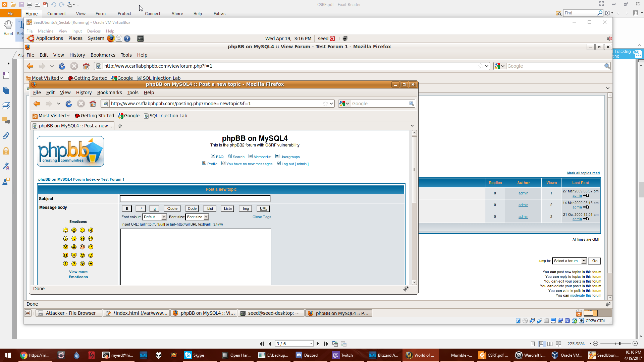Image resolution: width=644 pixels, height=362 pixels.
Task: Click the zoom in plus button
Action: pos(635,344)
